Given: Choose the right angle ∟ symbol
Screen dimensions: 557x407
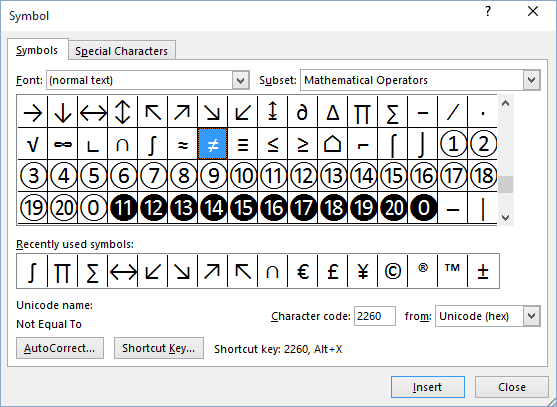Looking at the screenshot, I should pos(92,144).
